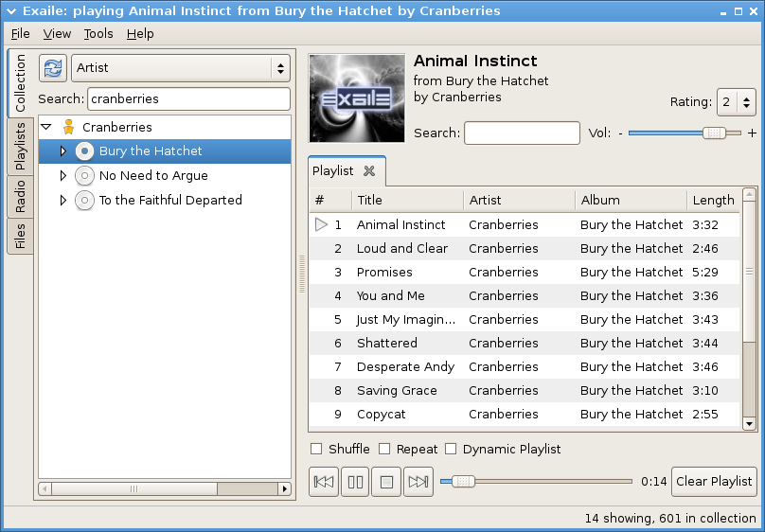Screen dimensions: 765x532
Task: Select the Cranberries artist tree row
Action: [x=165, y=127]
